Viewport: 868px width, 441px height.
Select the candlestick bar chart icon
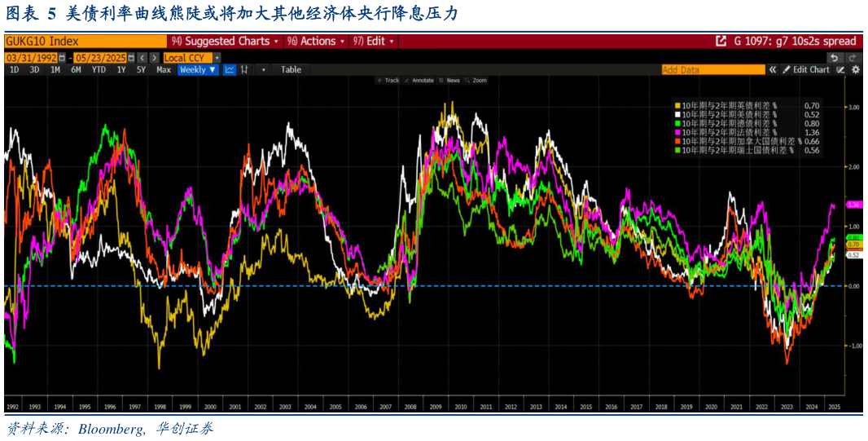pyautogui.click(x=243, y=70)
